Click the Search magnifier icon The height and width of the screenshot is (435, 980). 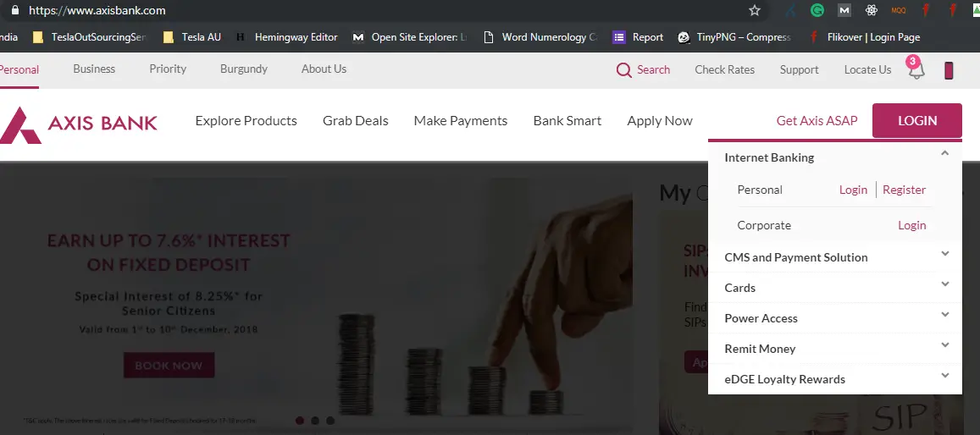click(623, 70)
